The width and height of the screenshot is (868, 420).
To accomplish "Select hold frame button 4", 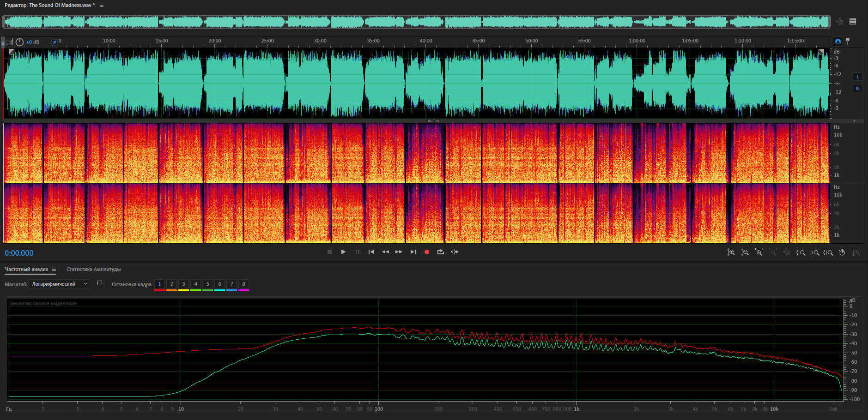I will pyautogui.click(x=195, y=284).
